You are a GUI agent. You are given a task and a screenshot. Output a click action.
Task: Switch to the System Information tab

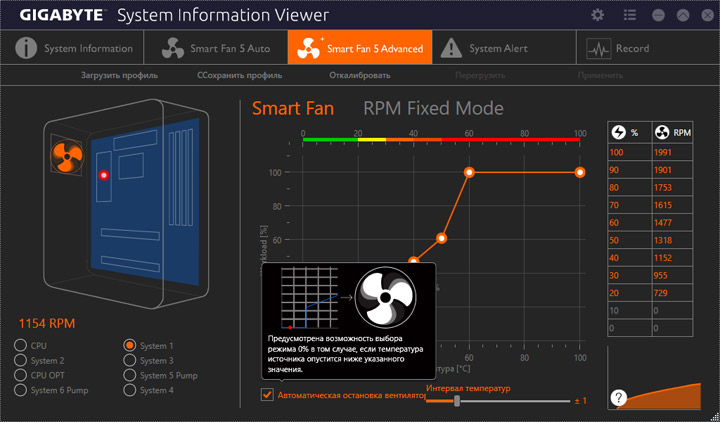72,48
